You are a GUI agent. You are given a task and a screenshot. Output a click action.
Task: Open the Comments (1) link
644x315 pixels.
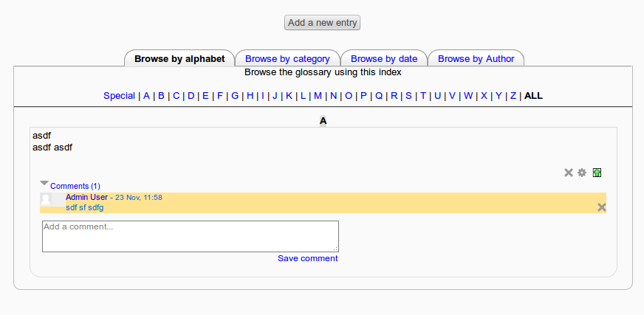75,186
